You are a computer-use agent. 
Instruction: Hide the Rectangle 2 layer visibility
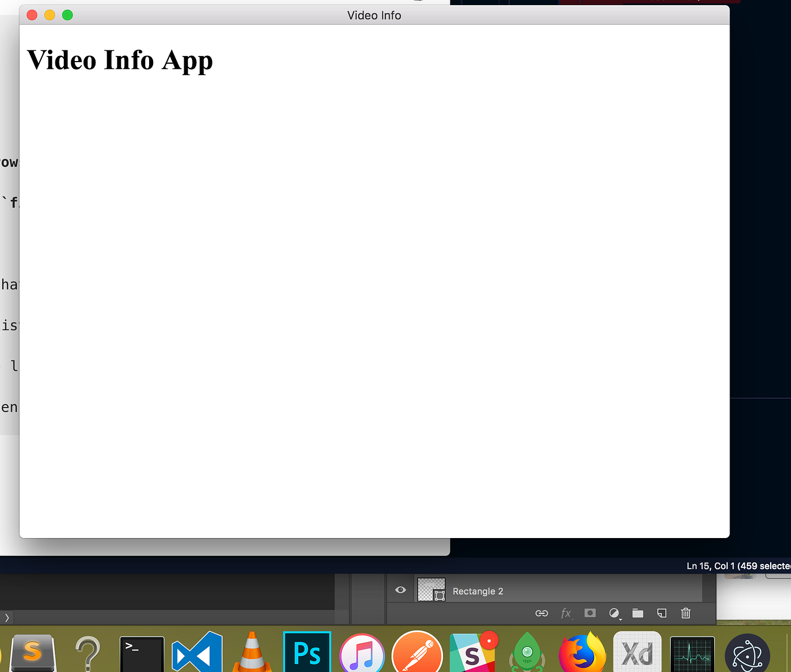pos(400,589)
